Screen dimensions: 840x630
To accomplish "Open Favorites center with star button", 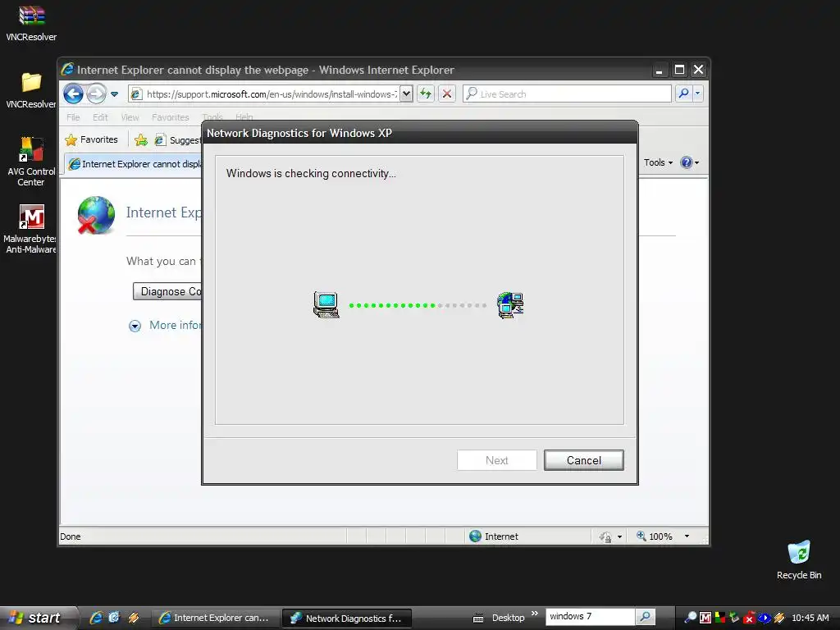I will point(91,139).
